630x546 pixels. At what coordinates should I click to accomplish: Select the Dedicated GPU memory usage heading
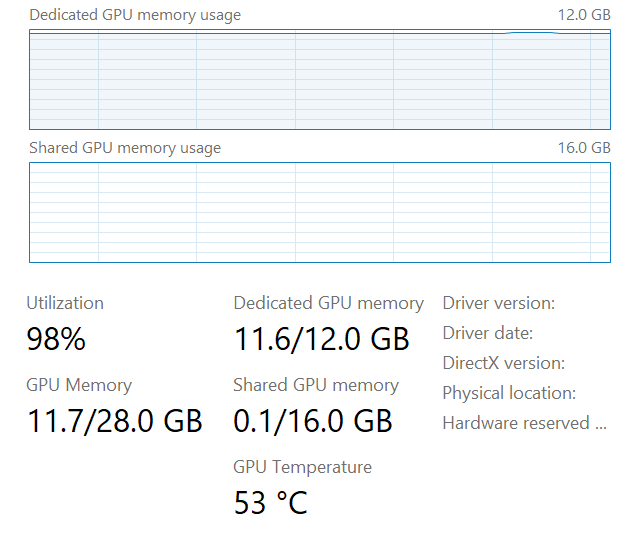pos(135,16)
